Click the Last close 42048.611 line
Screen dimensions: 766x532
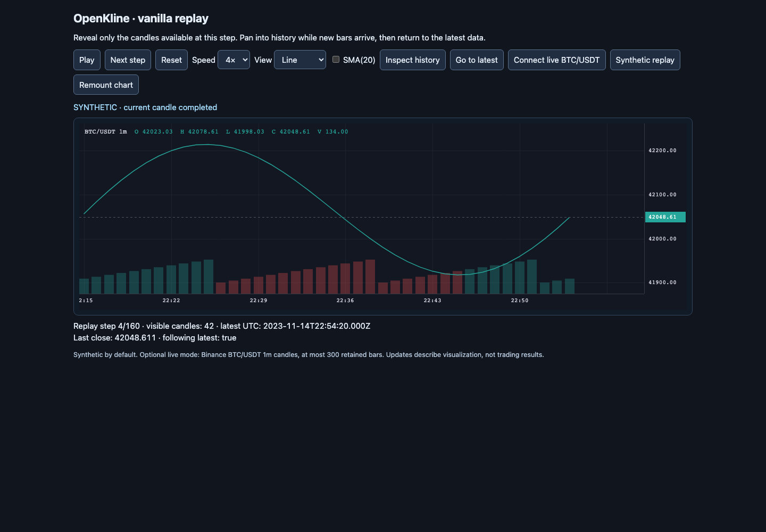(x=155, y=338)
